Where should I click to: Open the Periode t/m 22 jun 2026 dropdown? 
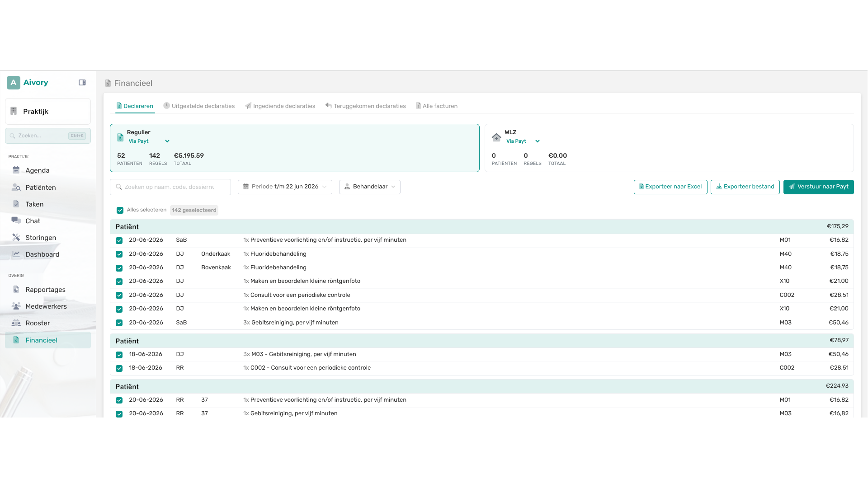tap(285, 187)
